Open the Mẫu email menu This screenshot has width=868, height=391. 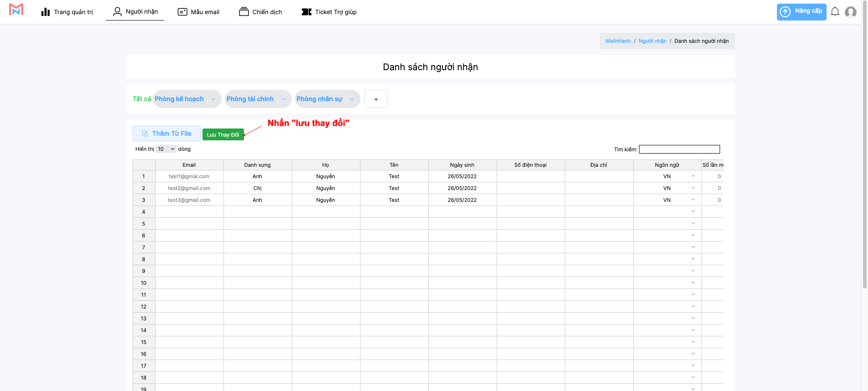click(198, 12)
